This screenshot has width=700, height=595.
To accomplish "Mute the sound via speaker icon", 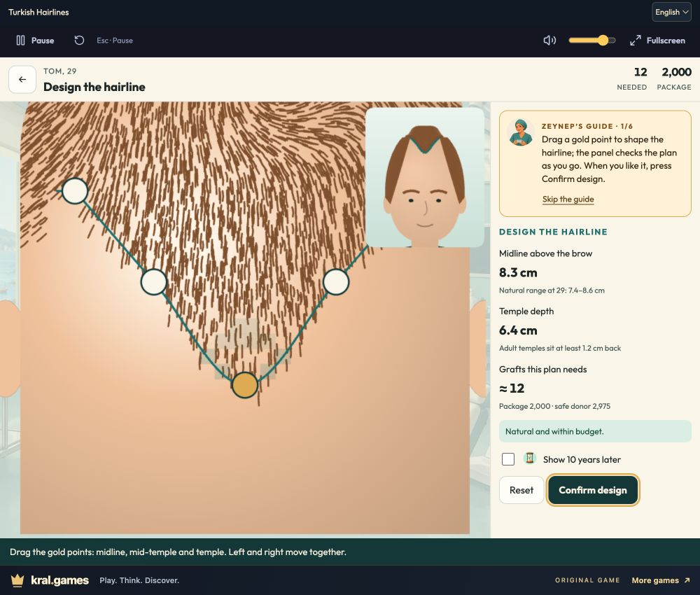I will click(x=549, y=41).
